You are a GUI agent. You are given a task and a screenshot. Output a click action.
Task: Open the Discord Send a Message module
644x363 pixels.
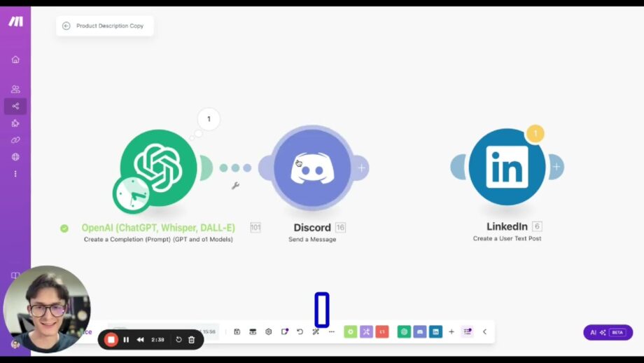(312, 168)
